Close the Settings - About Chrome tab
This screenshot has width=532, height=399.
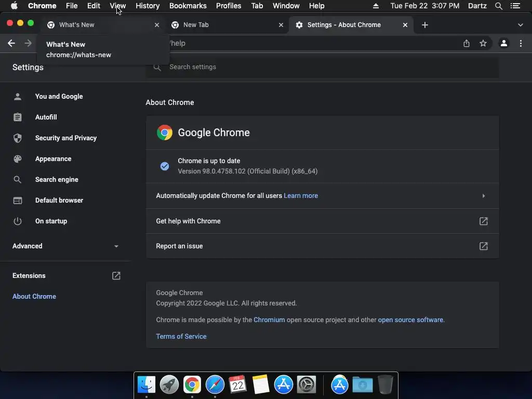click(405, 25)
